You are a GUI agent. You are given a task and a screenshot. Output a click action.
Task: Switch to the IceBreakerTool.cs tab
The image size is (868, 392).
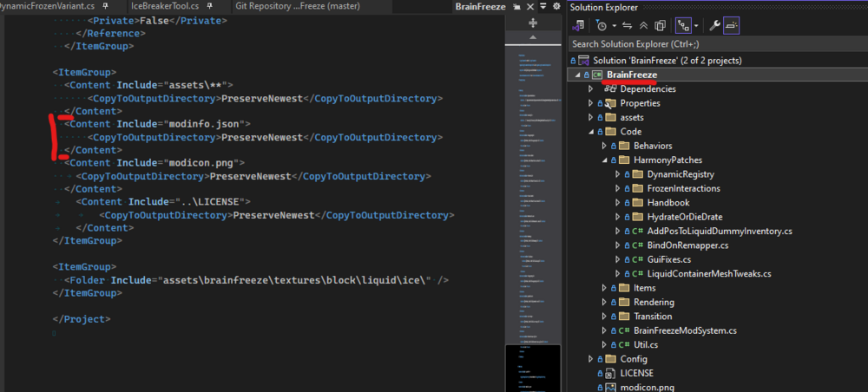pos(164,7)
